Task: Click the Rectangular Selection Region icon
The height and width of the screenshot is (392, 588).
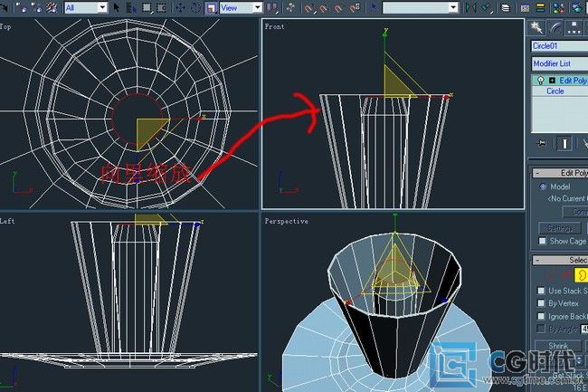Action: point(147,7)
